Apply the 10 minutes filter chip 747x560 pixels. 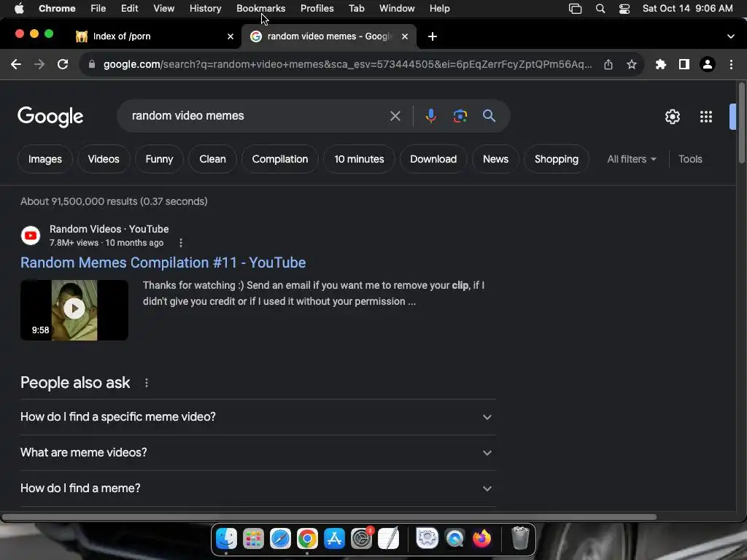click(359, 159)
